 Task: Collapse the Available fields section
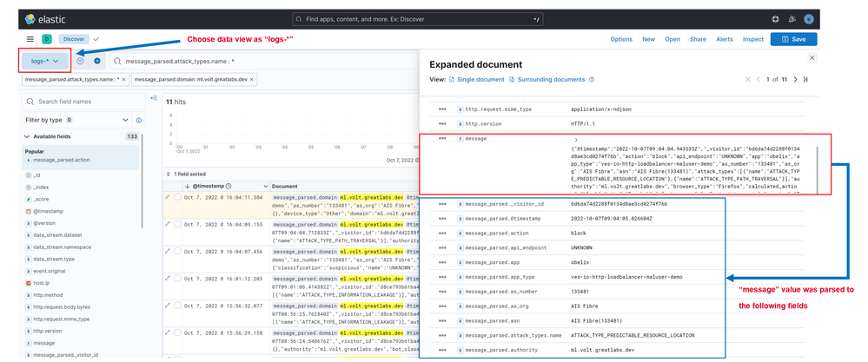click(27, 136)
